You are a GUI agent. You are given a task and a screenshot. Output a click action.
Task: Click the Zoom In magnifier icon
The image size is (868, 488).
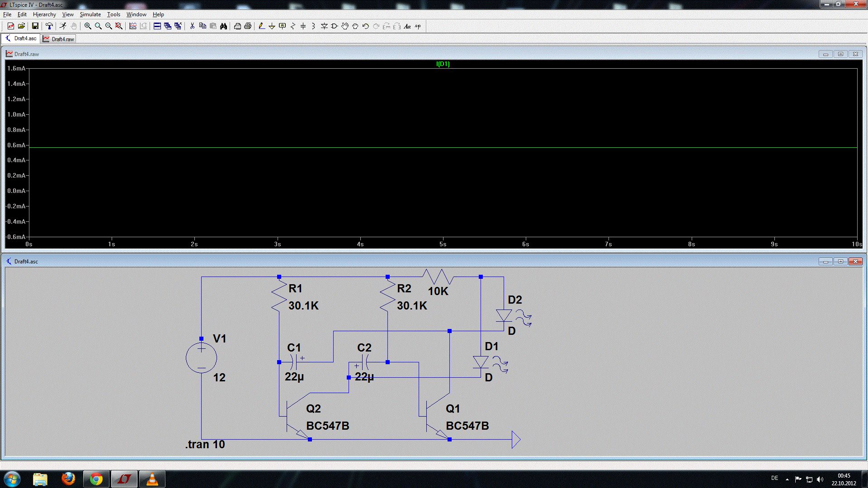pyautogui.click(x=88, y=26)
